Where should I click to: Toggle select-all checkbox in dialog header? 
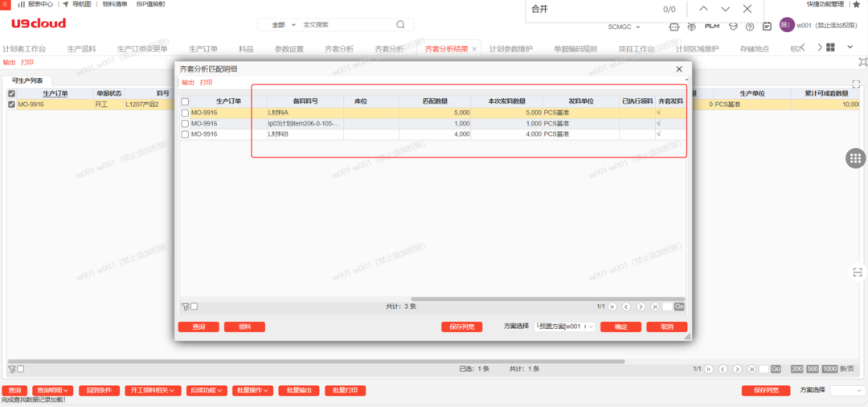point(186,101)
